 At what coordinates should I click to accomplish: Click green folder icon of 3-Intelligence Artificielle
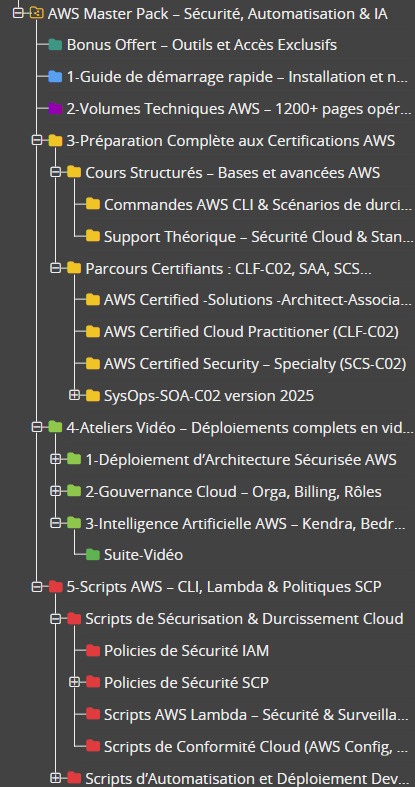pyautogui.click(x=74, y=522)
